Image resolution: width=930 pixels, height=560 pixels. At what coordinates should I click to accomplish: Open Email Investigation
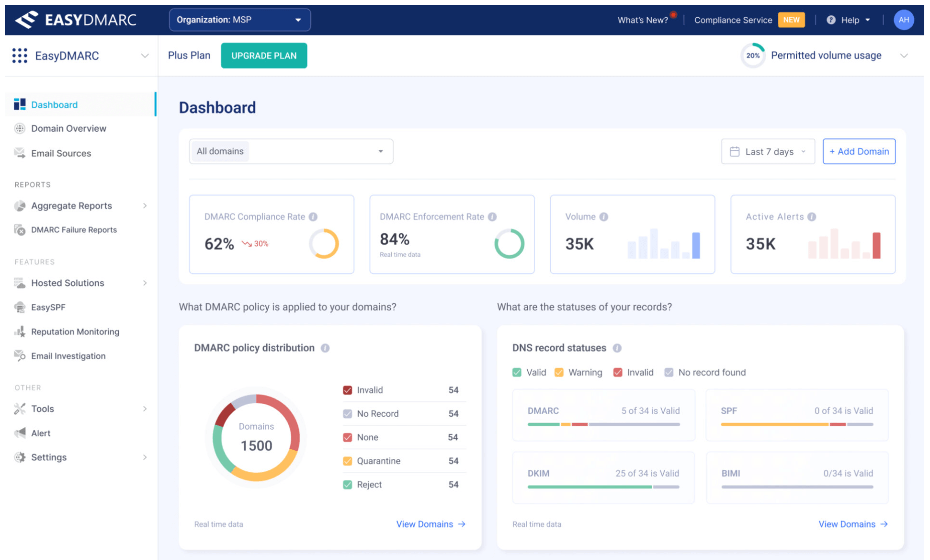pos(68,356)
